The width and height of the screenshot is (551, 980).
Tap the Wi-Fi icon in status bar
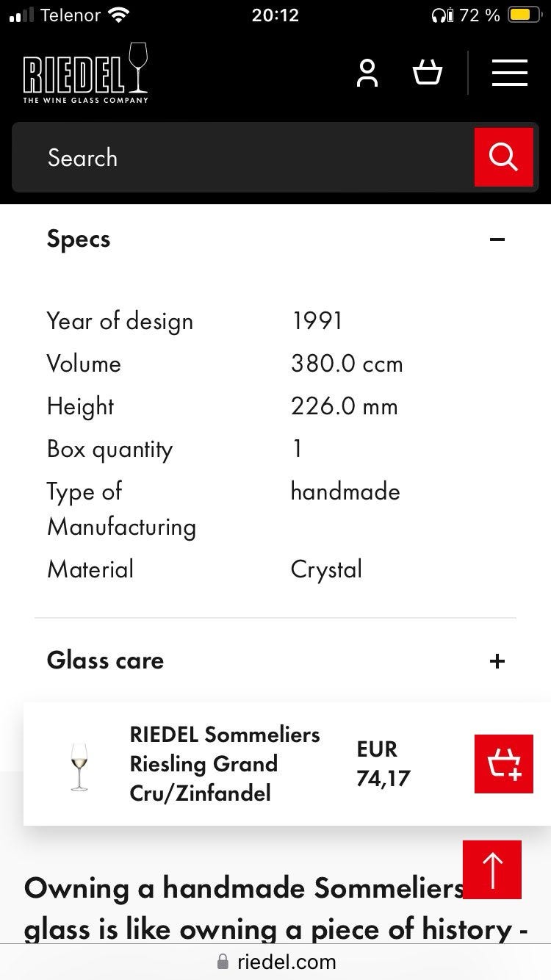click(118, 15)
